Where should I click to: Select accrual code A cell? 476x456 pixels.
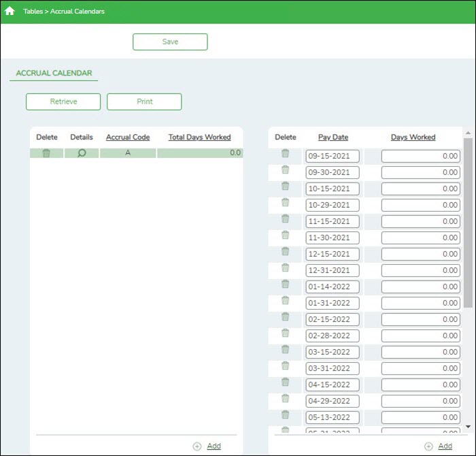(x=128, y=153)
